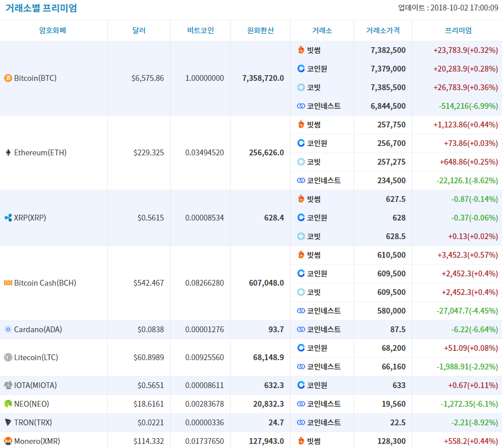The height and width of the screenshot is (448, 502).
Task: Click 빗썸 icon in Monero row
Action: (301, 441)
